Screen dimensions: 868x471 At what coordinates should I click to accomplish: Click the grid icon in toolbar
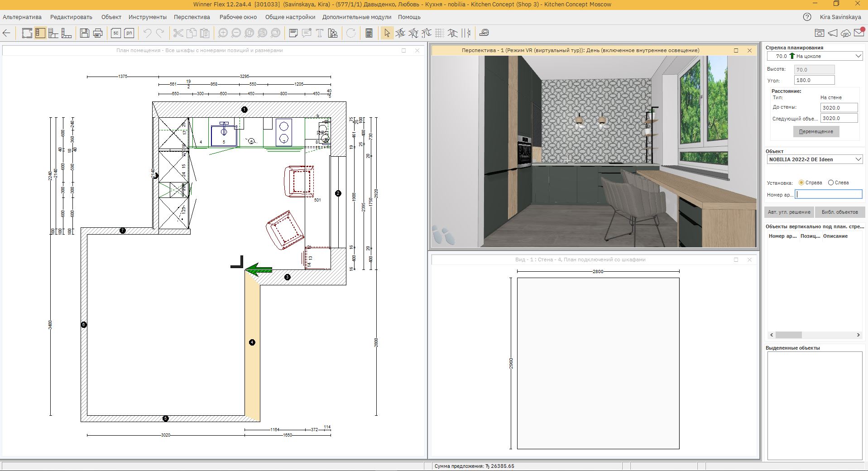coord(439,33)
